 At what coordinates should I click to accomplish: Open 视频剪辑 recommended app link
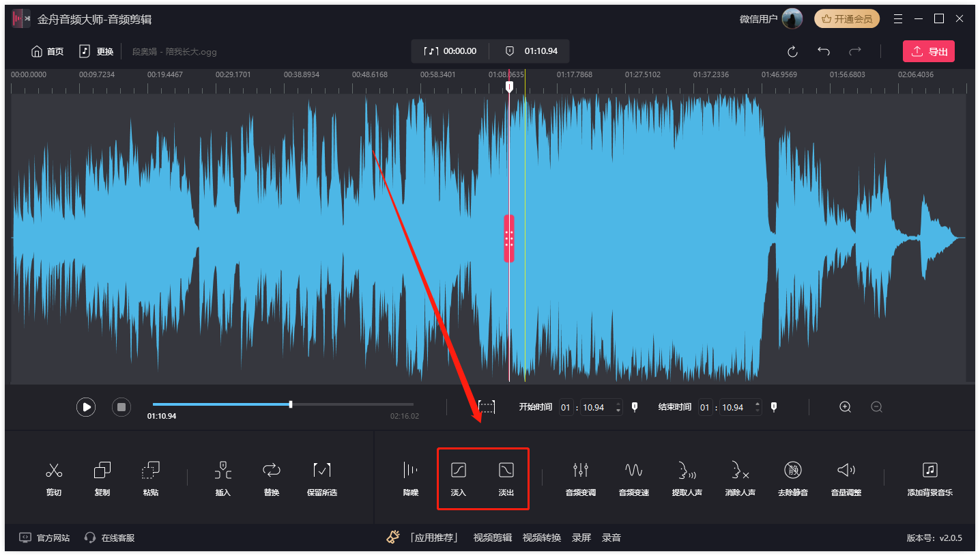(493, 538)
